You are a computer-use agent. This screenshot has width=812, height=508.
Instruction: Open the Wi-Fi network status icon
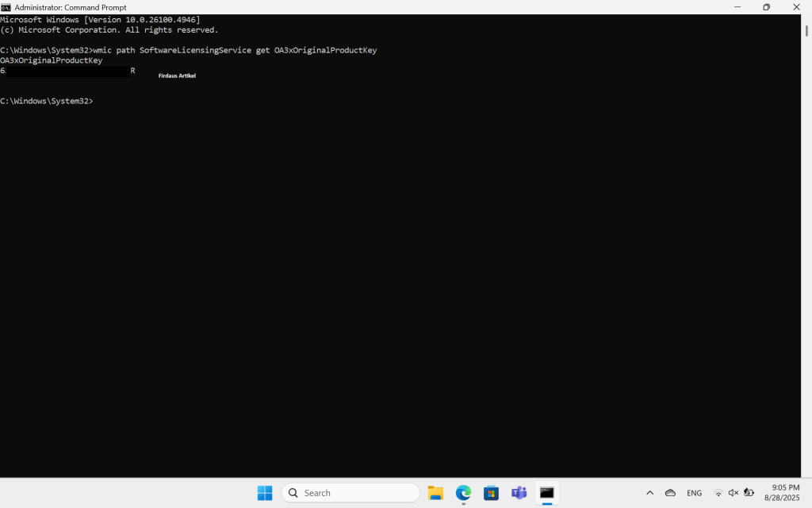click(718, 493)
